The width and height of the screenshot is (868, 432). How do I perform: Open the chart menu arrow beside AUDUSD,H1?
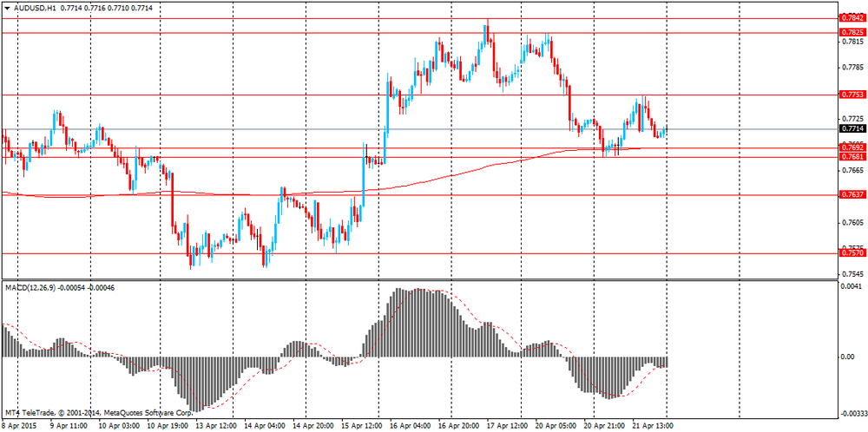[x=6, y=9]
